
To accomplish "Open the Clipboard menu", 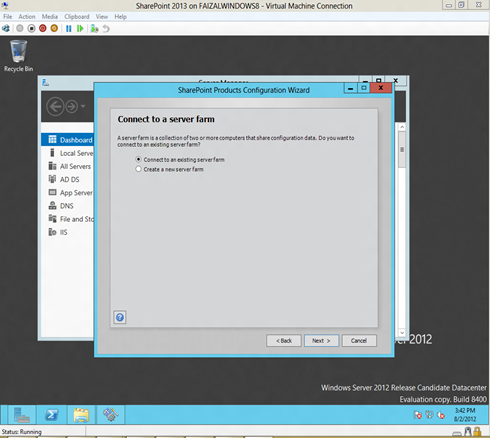I will (77, 17).
